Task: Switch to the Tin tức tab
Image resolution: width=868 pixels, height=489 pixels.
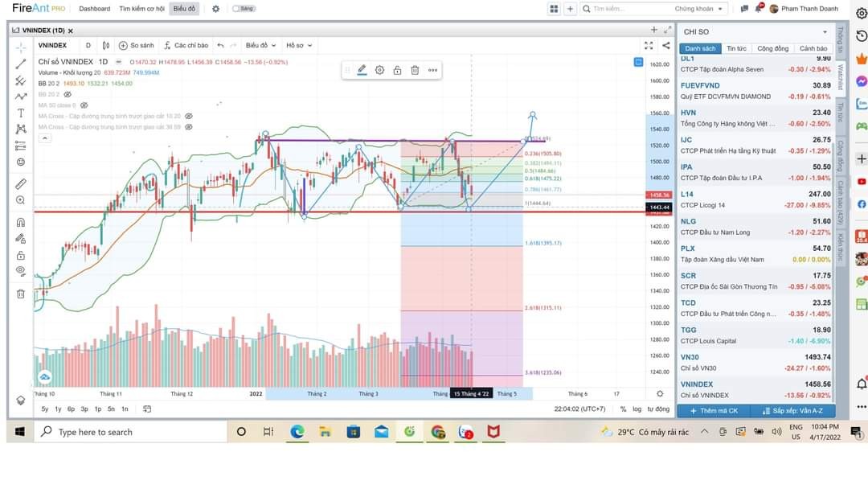Action: point(736,48)
